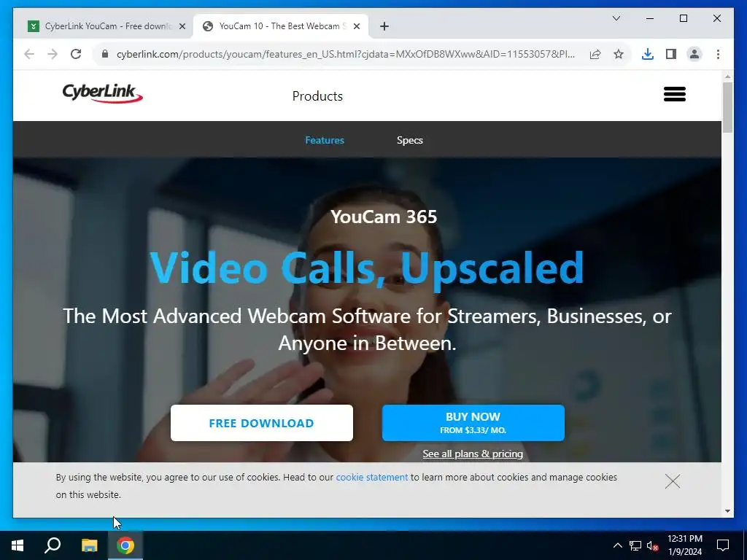Go back to the previous page

(x=29, y=54)
